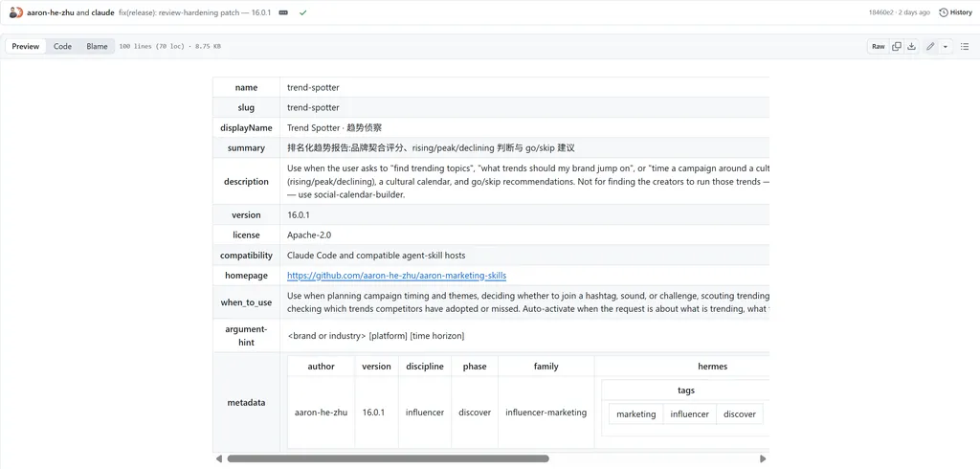The image size is (980, 469).
Task: Click the 'discover' tag cell
Action: click(x=740, y=414)
